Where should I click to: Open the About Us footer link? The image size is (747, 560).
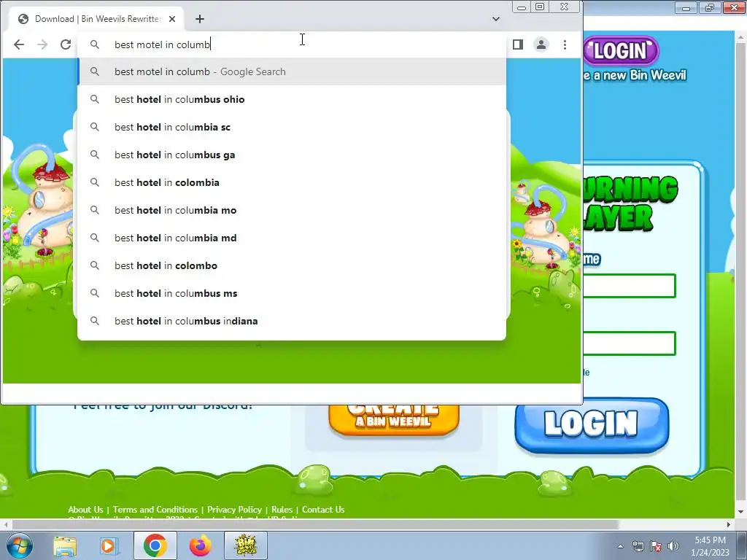click(x=85, y=510)
